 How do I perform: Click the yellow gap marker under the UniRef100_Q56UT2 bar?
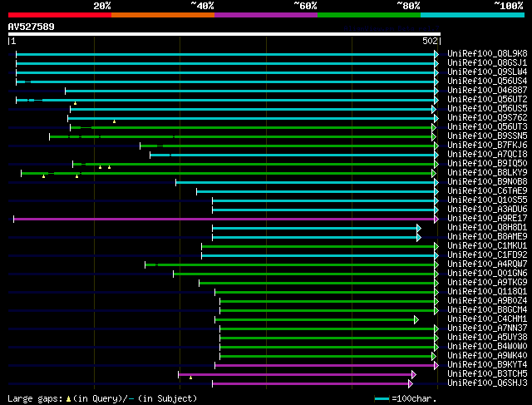75,103
